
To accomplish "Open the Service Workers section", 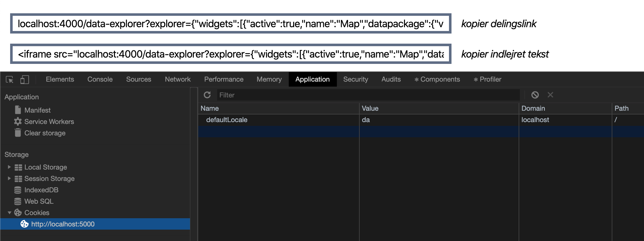I will click(49, 122).
